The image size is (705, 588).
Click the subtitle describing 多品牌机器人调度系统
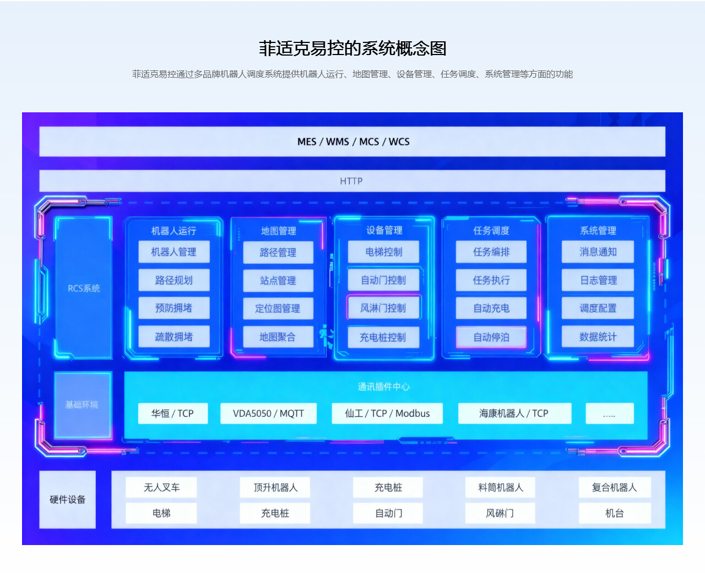click(352, 74)
